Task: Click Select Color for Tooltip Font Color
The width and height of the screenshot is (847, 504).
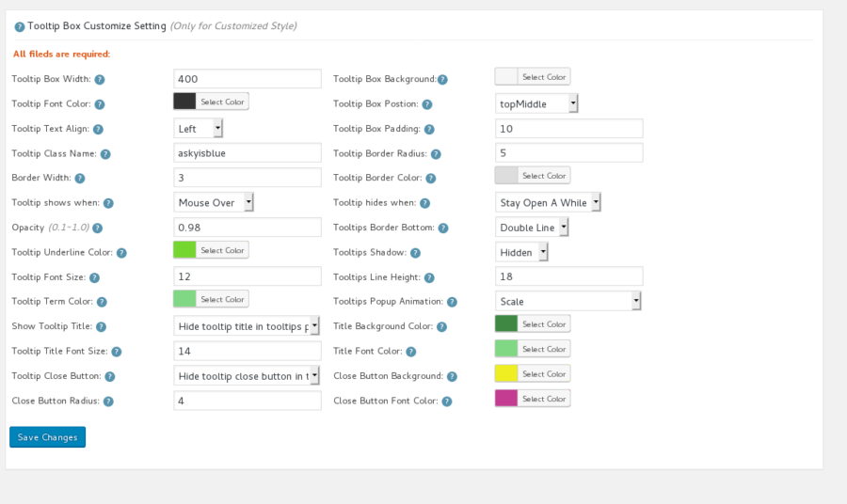Action: pos(222,102)
